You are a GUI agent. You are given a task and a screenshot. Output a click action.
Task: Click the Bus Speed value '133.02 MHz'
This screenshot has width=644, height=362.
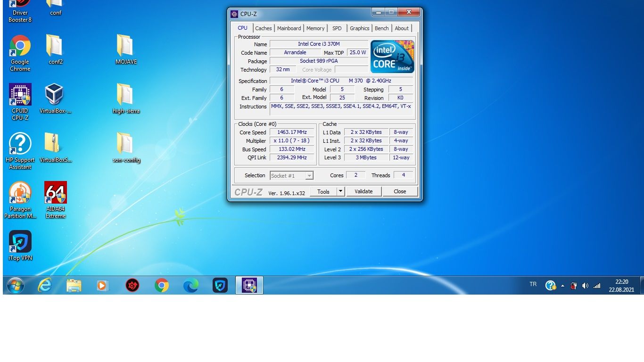[x=292, y=149]
